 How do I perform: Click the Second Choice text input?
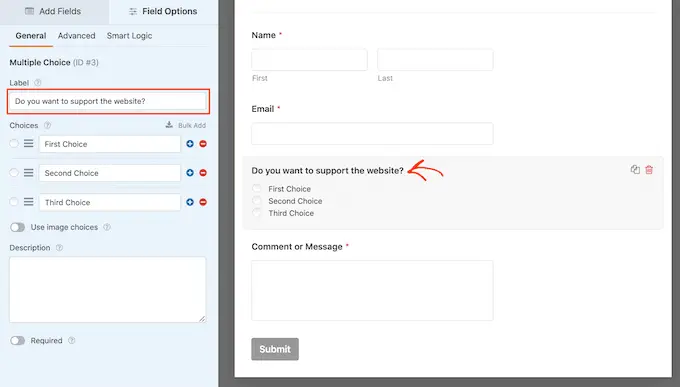click(110, 173)
